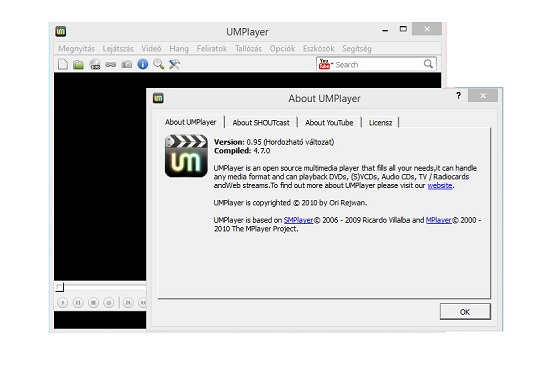Viewport: 550px width, 378px height.
Task: Click the "Compiled: 4.7.0" text line
Action: point(242,151)
